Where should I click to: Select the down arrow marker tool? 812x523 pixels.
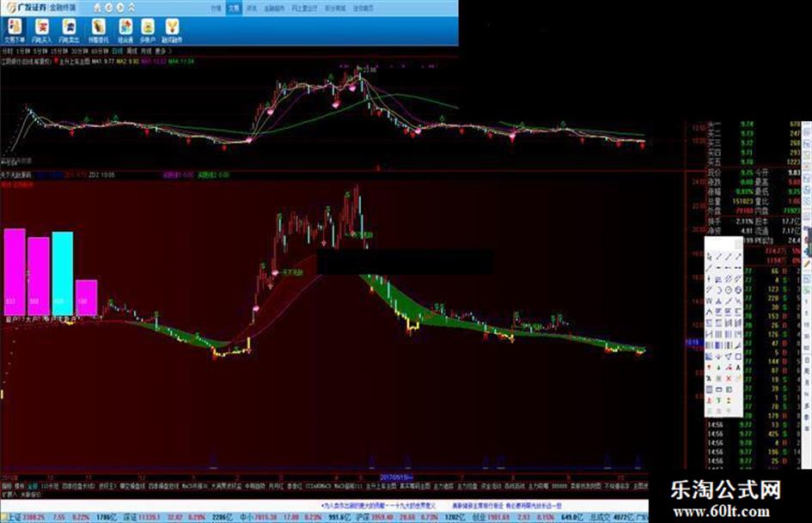[718, 356]
